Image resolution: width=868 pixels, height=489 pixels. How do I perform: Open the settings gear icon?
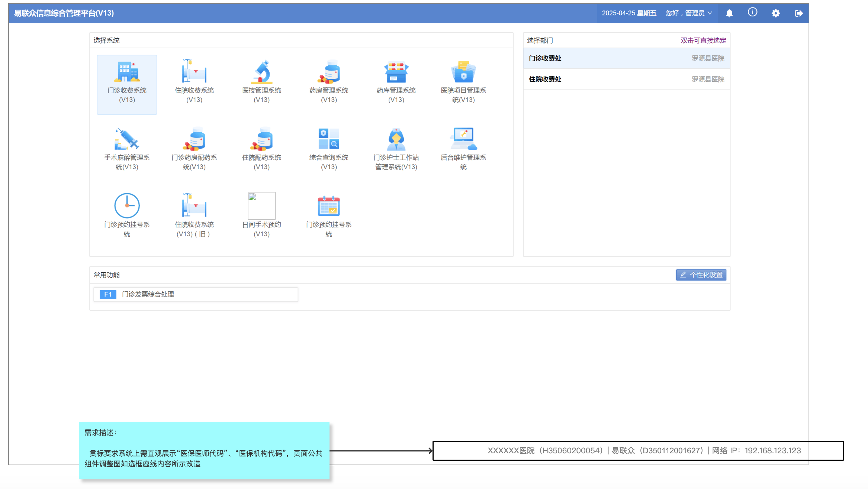click(x=775, y=13)
